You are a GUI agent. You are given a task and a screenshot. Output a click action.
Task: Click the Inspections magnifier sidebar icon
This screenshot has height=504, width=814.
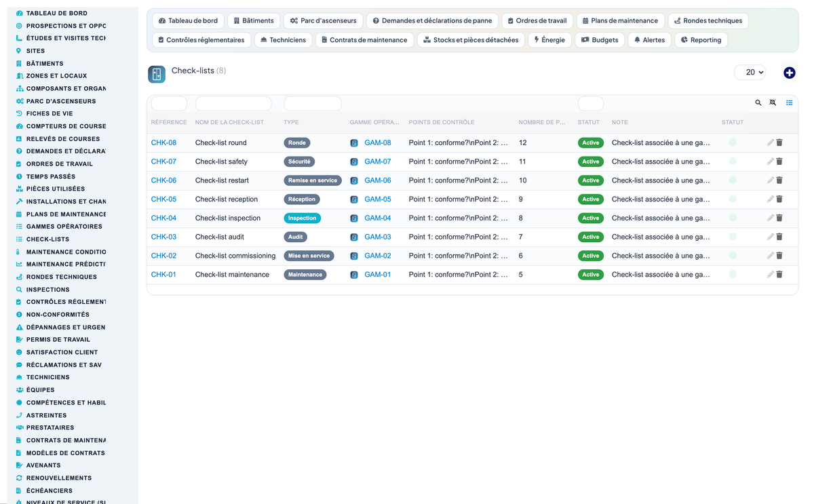click(19, 290)
